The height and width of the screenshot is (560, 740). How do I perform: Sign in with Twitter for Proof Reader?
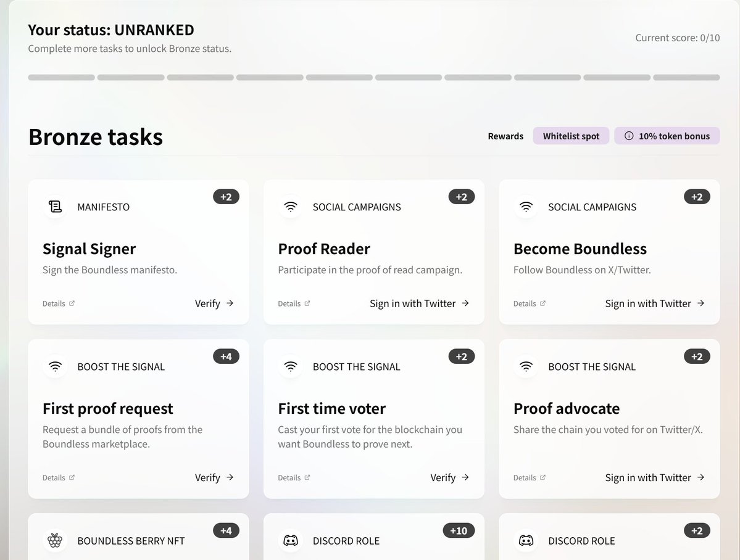[420, 303]
